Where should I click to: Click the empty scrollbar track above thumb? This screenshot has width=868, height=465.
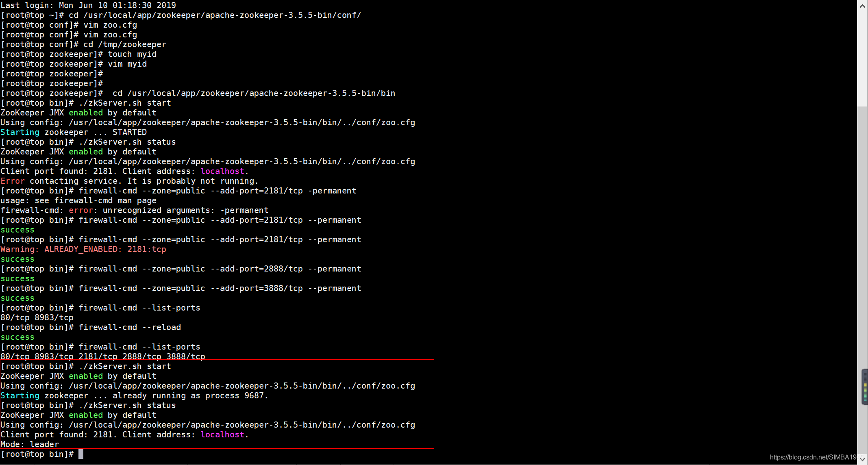[x=862, y=57]
